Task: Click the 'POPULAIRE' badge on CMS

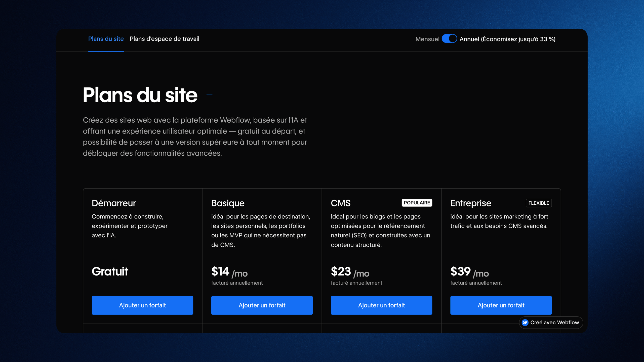Action: click(x=417, y=202)
